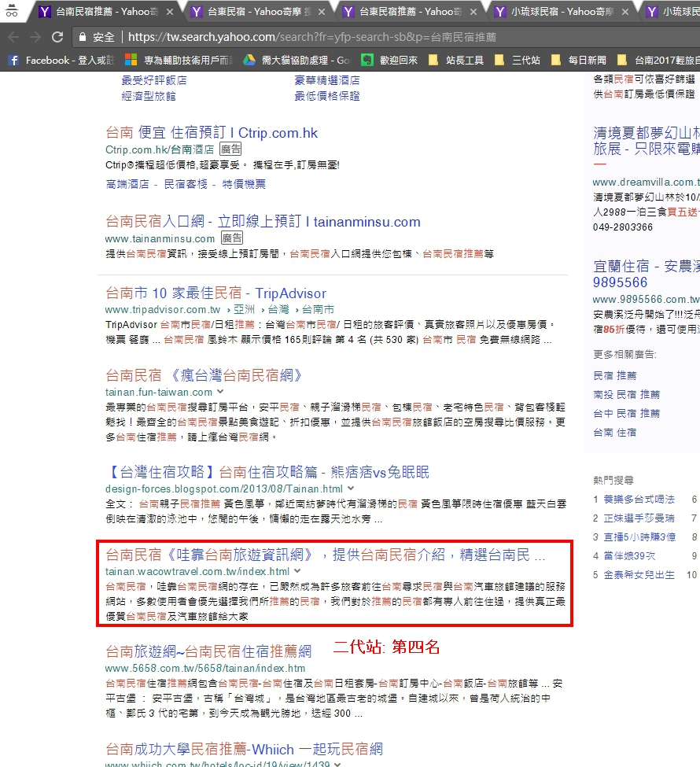This screenshot has height=767, width=700.
Task: Click the incognito icon at top left
Action: (11, 11)
